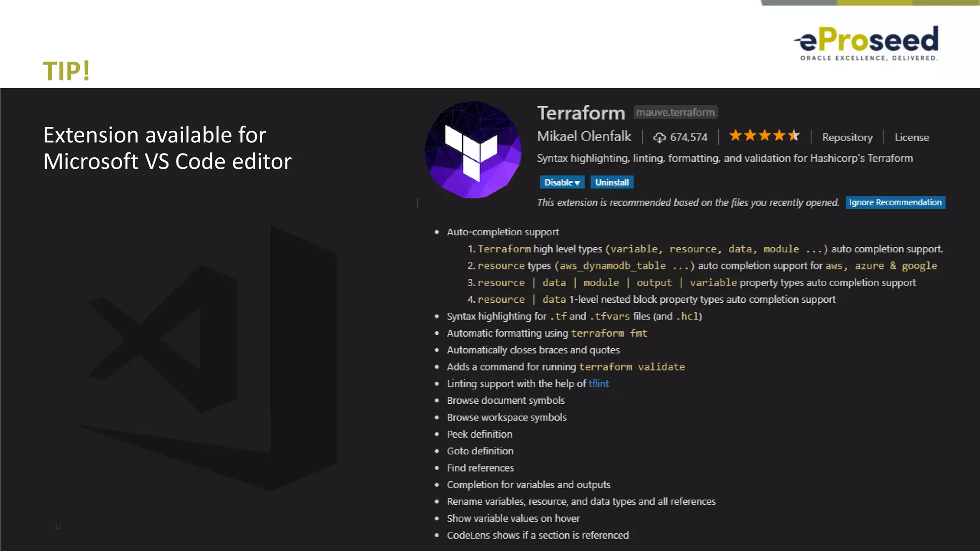Screen dimensions: 980x551
Task: Click the star rating icons
Action: [764, 136]
